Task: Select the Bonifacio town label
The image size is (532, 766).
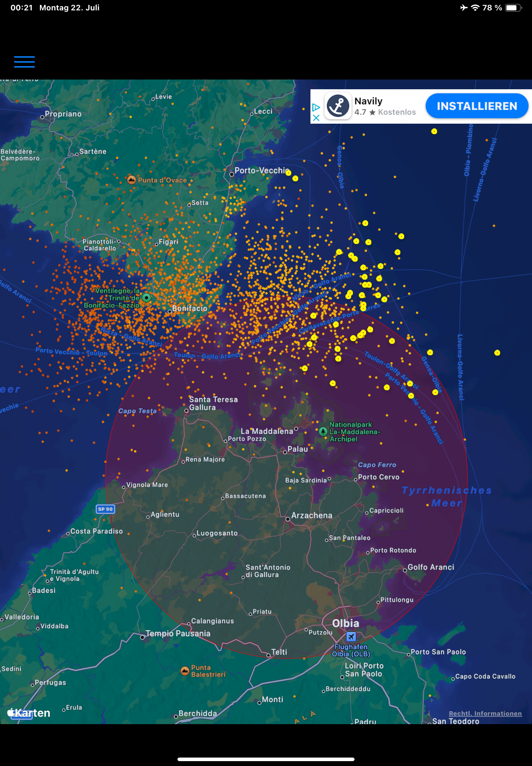Action: 189,308
